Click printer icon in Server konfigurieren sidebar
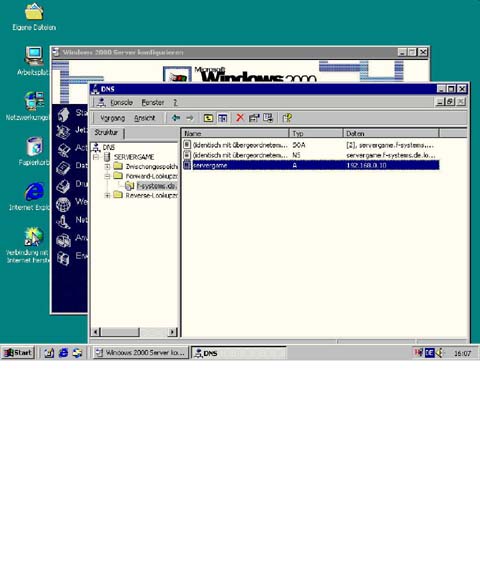The width and height of the screenshot is (480, 563). coord(63,186)
